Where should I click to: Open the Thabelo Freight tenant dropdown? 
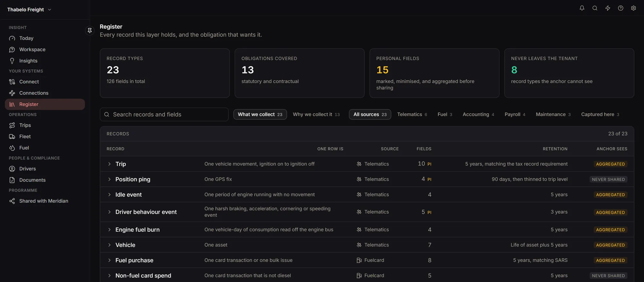coord(29,10)
